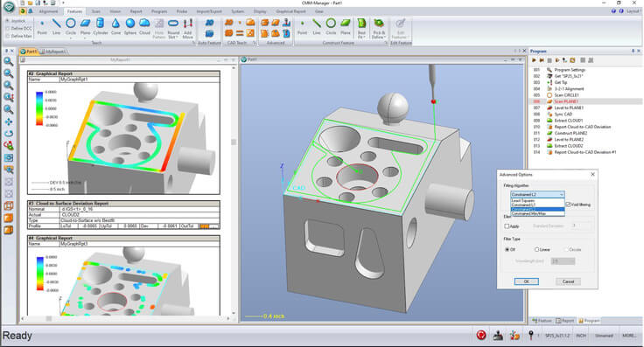Image resolution: width=644 pixels, height=347 pixels.
Task: Select the Cloud teach tool
Action: pyautogui.click(x=144, y=27)
